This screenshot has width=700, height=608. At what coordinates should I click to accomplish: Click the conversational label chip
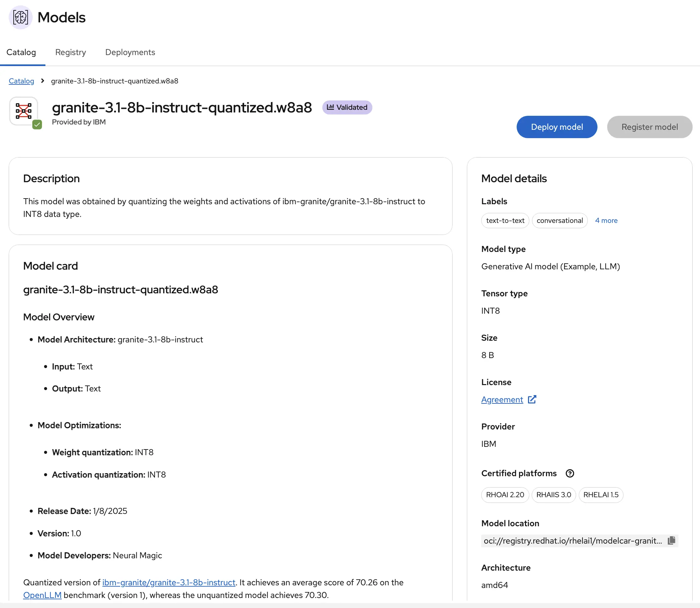coord(559,221)
